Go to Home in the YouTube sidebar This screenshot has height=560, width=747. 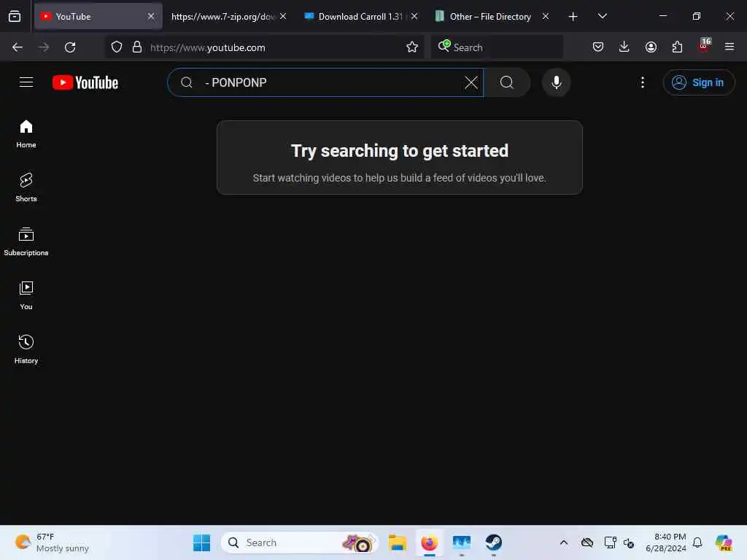coord(26,134)
